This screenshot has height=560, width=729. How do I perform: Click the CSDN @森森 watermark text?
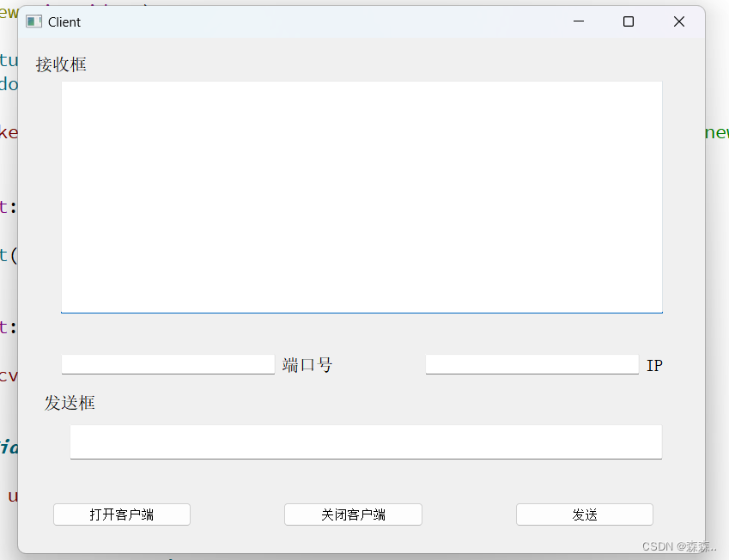pyautogui.click(x=680, y=546)
